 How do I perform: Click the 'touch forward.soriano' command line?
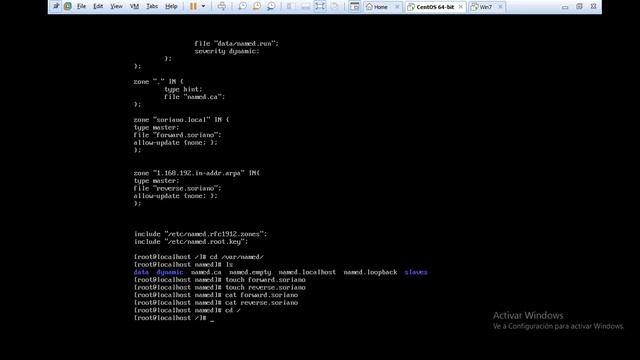click(220, 280)
